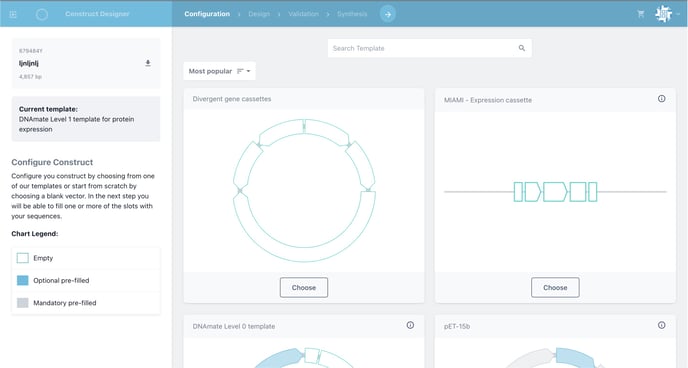Image resolution: width=688 pixels, height=368 pixels.
Task: Focus the Search Template field
Action: click(x=430, y=48)
